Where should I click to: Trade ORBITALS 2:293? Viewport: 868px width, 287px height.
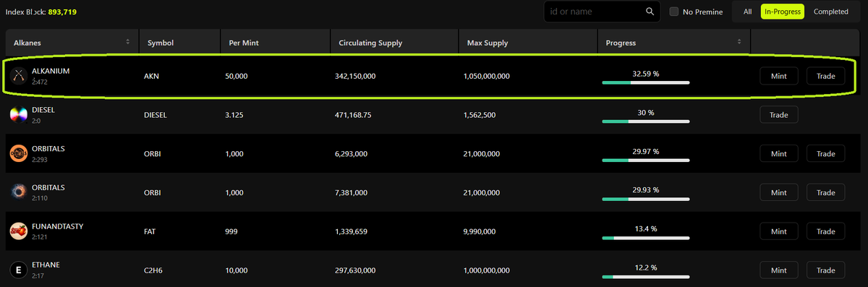coord(826,153)
